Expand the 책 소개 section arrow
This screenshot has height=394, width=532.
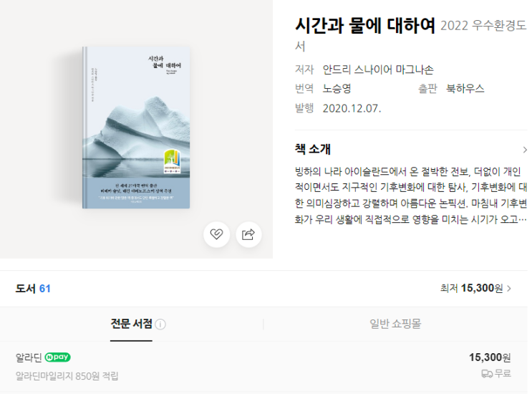(525, 150)
